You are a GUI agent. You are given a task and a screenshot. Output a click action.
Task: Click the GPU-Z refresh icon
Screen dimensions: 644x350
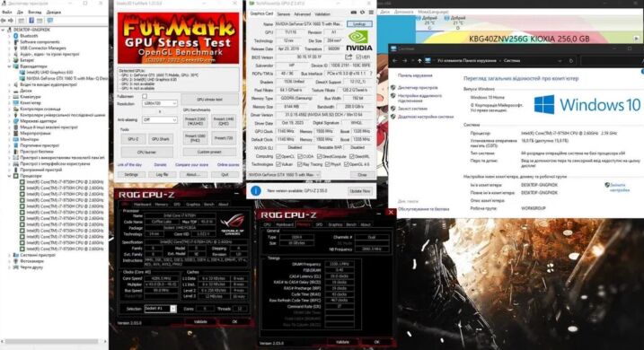[362, 13]
